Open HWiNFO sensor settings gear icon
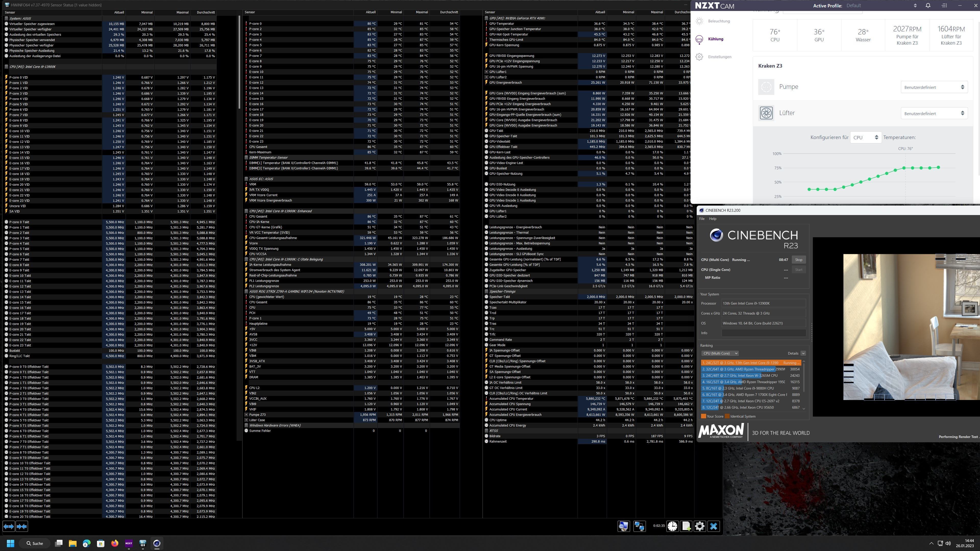Screen dimensions: 980x551 coord(700,526)
